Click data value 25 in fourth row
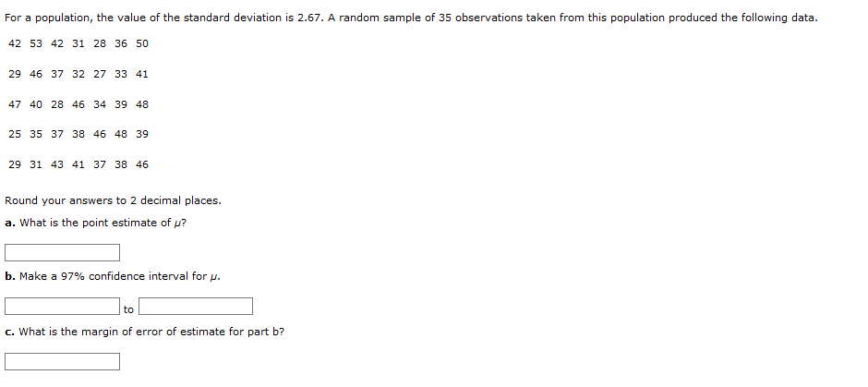Viewport: 868px width, 387px height. pyautogui.click(x=15, y=134)
